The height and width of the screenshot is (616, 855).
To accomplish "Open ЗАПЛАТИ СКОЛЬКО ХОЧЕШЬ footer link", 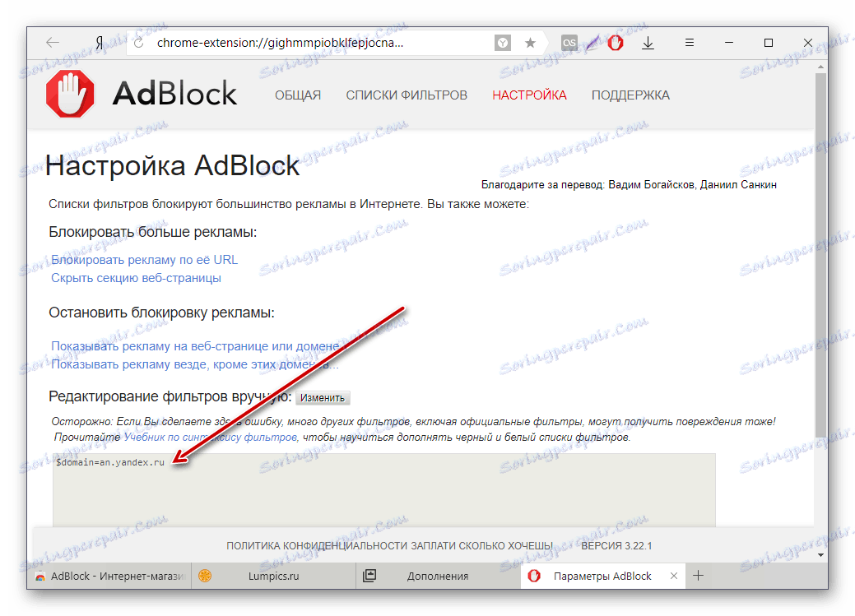I will click(482, 545).
